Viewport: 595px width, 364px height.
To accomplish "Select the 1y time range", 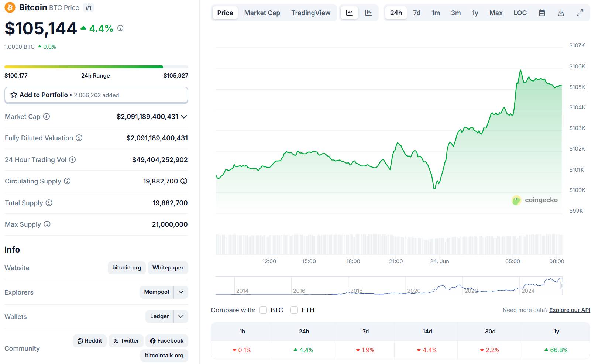I will (475, 13).
